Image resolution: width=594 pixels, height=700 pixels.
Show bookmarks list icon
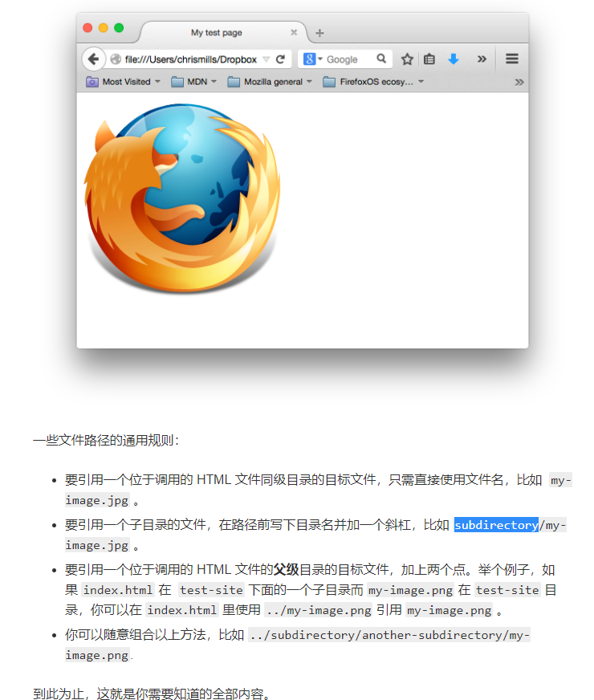(x=429, y=59)
